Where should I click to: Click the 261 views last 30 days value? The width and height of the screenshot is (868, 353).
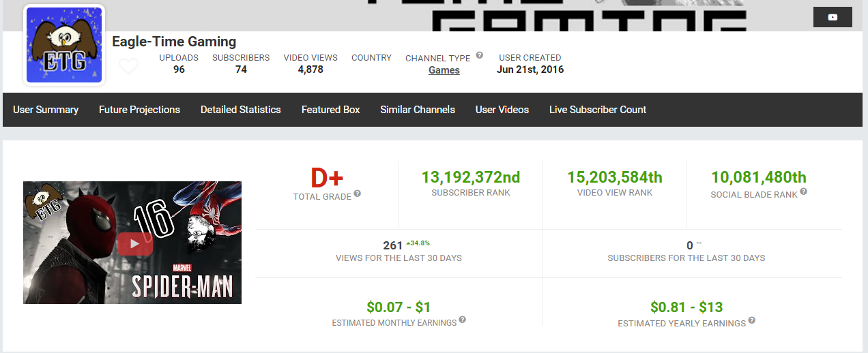(393, 245)
